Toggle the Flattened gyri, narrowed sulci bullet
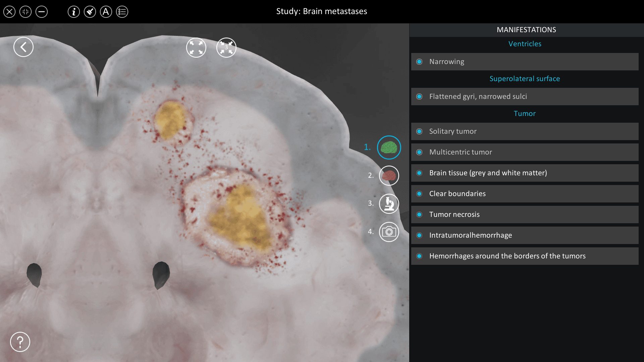644x362 pixels. pyautogui.click(x=419, y=97)
